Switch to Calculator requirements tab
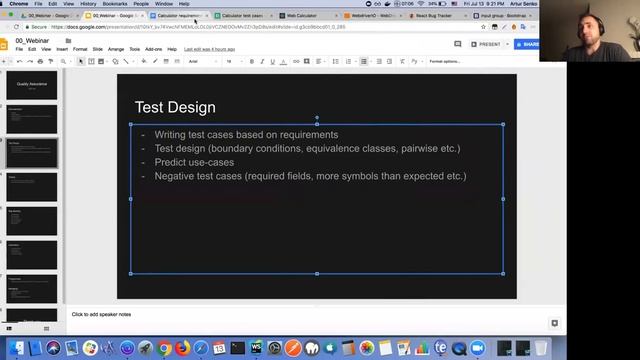 (x=180, y=16)
